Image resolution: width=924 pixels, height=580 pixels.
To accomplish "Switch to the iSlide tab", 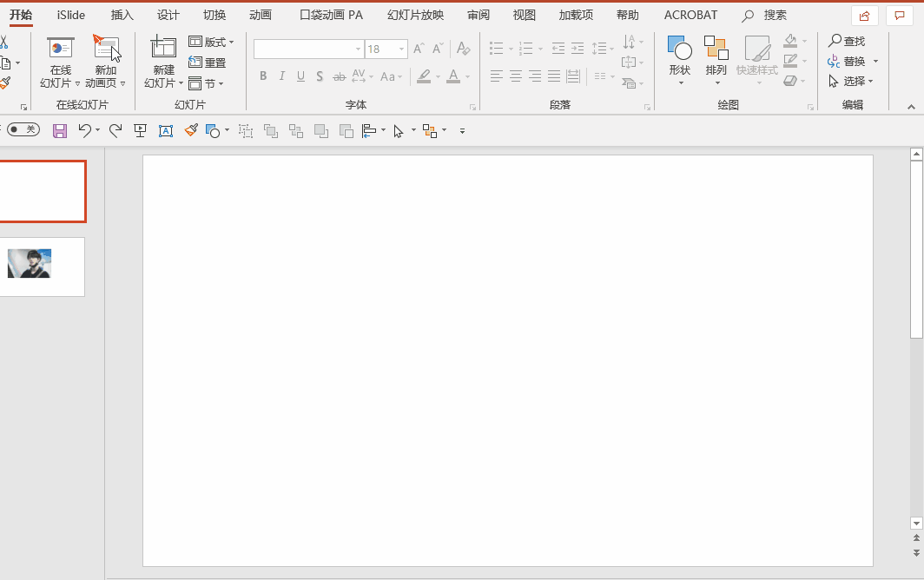I will click(70, 16).
